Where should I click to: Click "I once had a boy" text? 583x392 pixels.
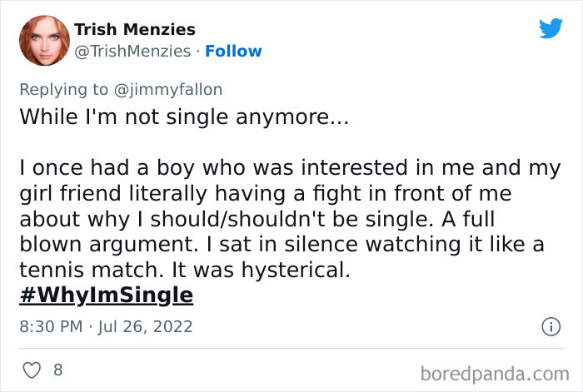click(86, 168)
